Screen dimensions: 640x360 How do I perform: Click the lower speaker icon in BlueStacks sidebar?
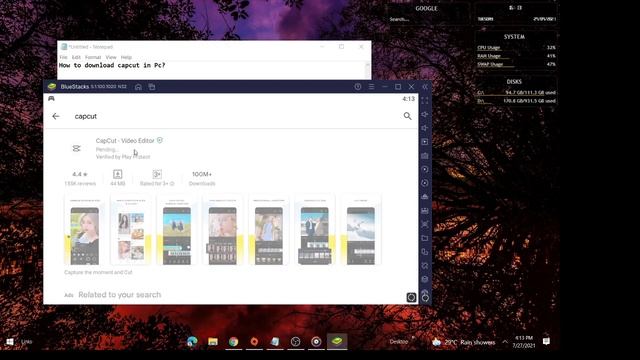(425, 128)
